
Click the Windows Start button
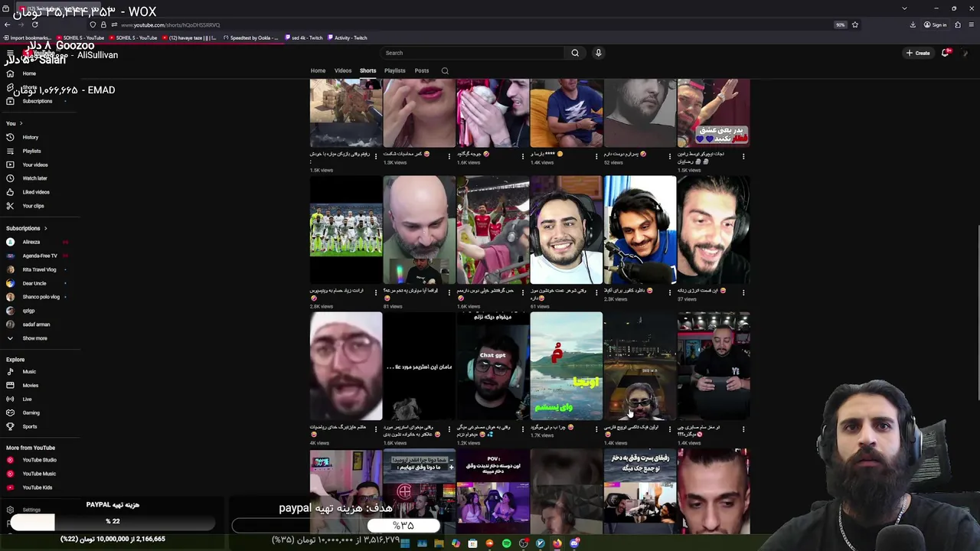point(406,543)
